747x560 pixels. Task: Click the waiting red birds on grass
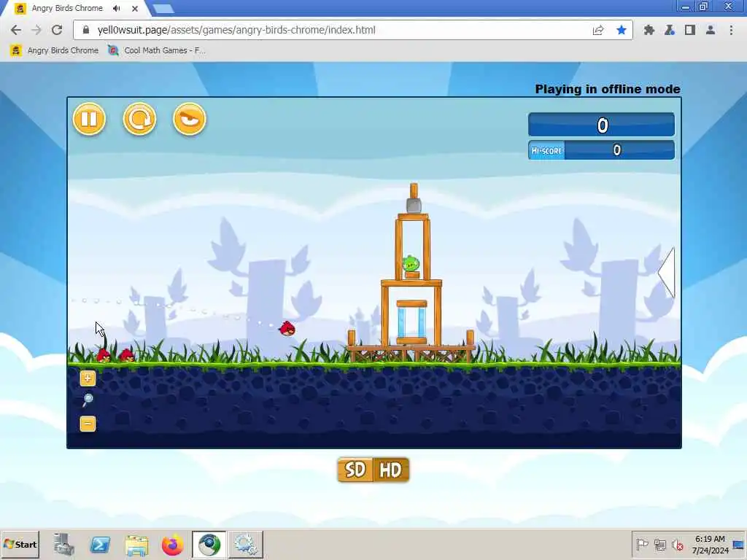tap(116, 355)
